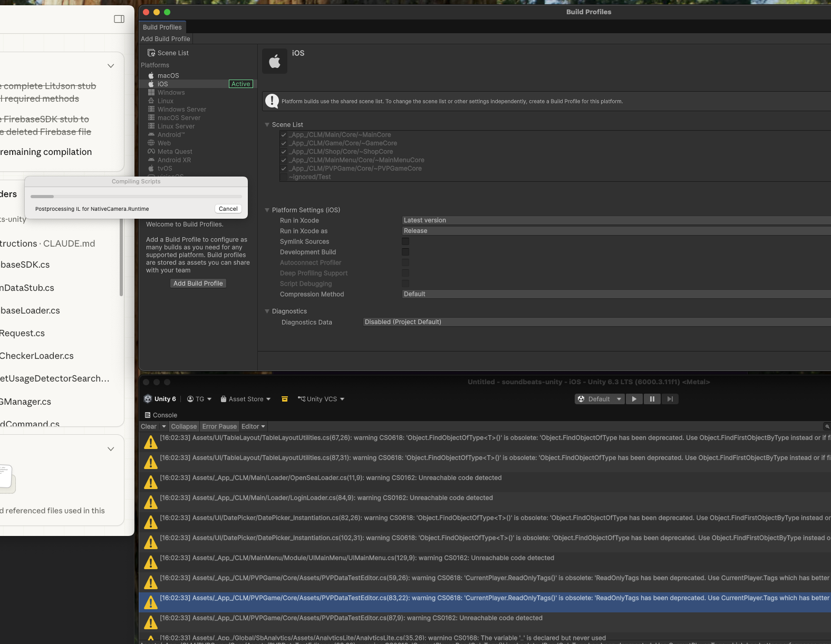The height and width of the screenshot is (644, 831).
Task: Cancel the Compiling Scripts dialog
Action: (228, 209)
